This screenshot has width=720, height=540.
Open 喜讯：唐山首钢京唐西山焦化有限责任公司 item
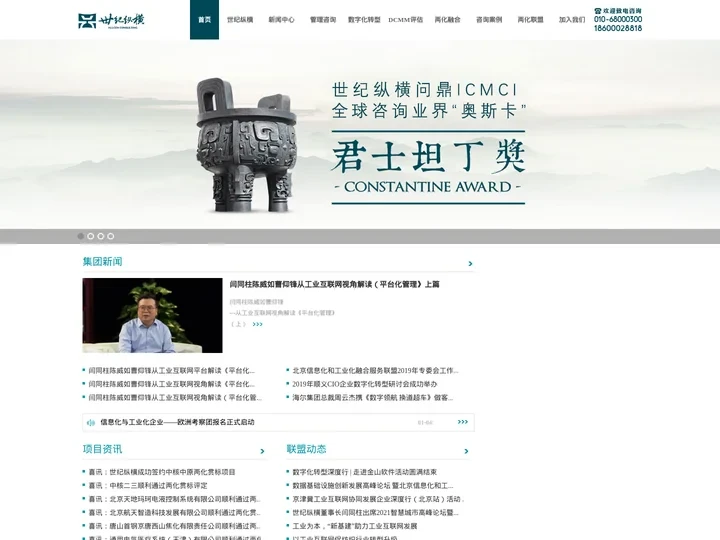click(174, 526)
